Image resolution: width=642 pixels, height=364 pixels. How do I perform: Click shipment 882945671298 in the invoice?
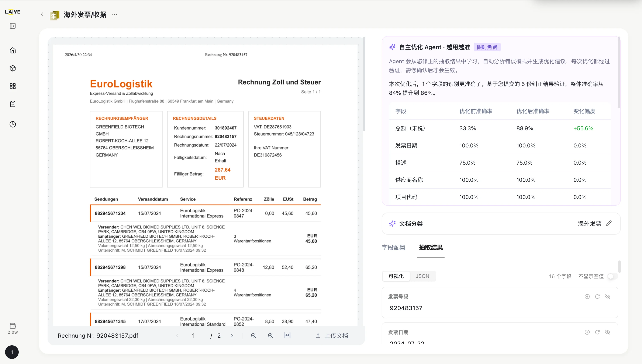pos(110,267)
